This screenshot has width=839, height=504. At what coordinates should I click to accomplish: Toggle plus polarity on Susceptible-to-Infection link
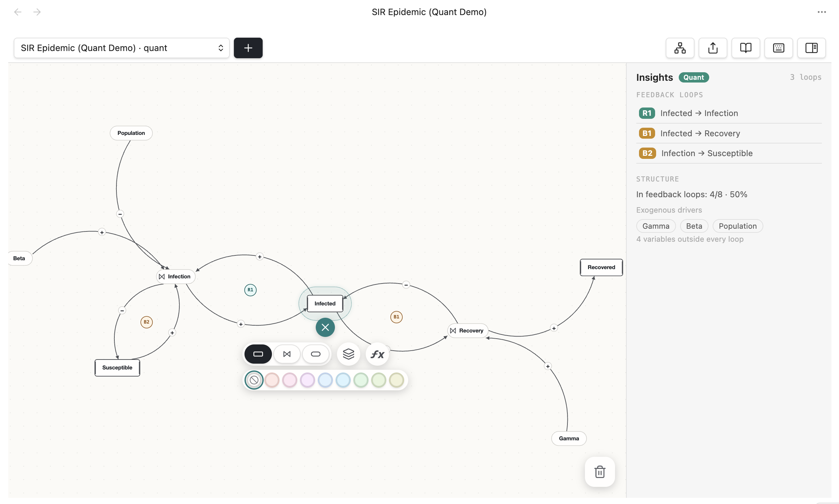click(172, 333)
